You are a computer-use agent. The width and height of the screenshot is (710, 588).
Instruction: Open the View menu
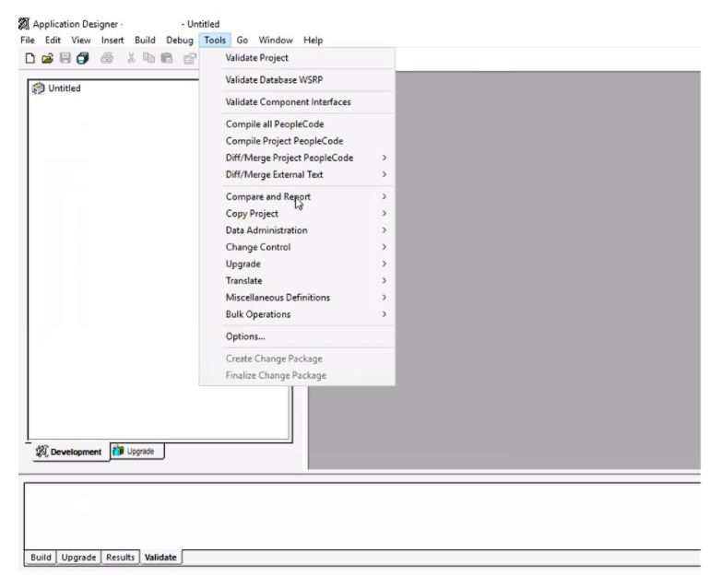coord(81,40)
